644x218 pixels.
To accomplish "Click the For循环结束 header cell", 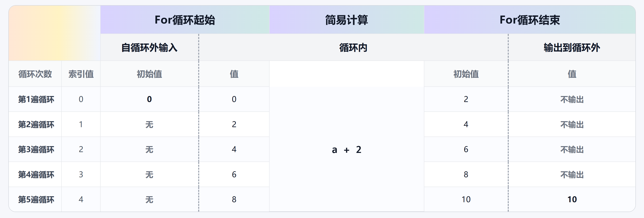I will point(529,20).
